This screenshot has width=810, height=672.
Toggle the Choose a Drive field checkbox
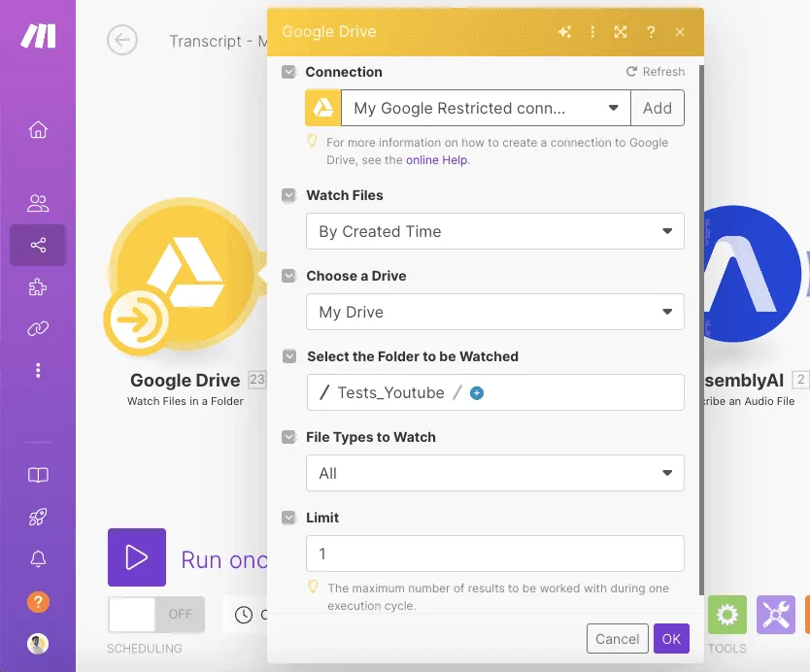click(x=288, y=276)
